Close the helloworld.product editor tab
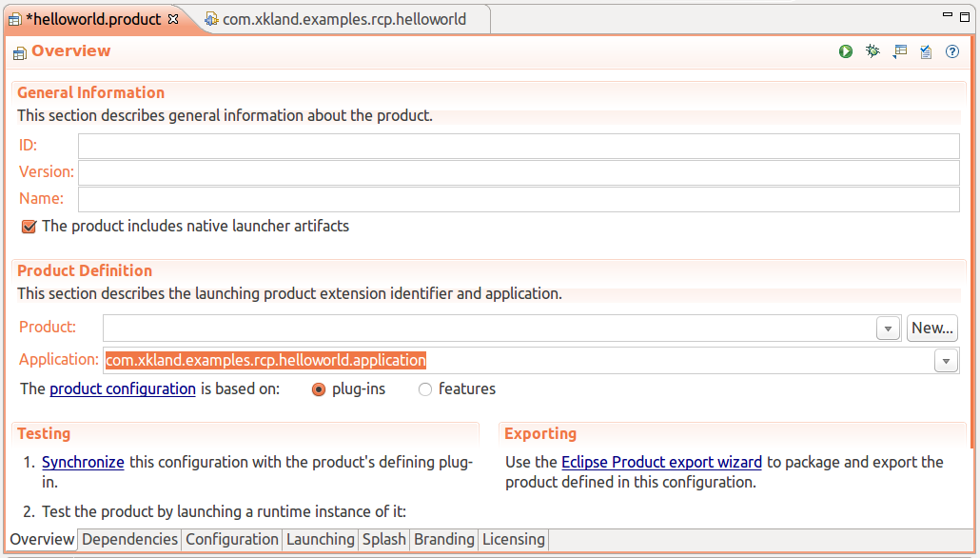 (173, 19)
